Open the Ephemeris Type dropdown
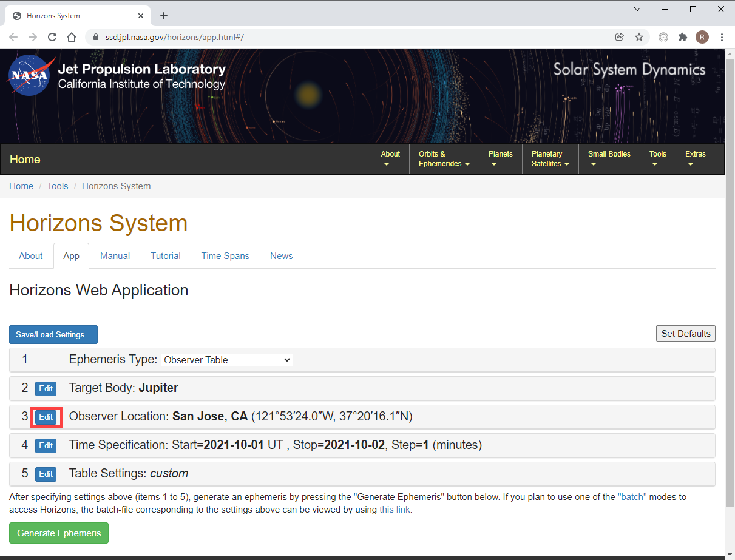Screen dimensions: 735x560 pos(227,360)
